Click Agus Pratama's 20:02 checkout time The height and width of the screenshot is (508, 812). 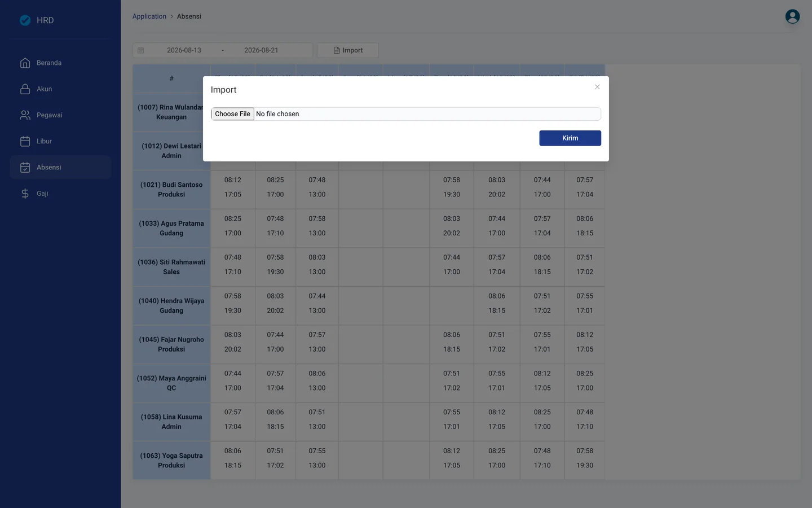pos(452,233)
